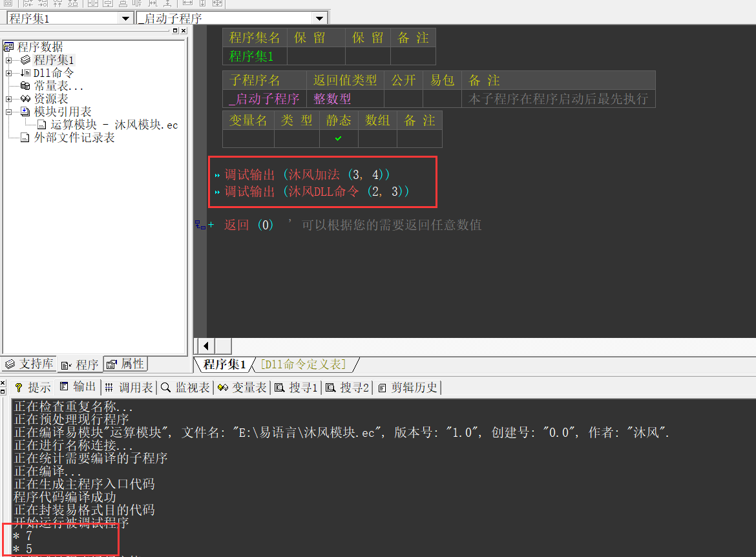Image resolution: width=756 pixels, height=557 pixels.
Task: Click the comment 可以根据您的需要返回任意数值
Action: click(x=392, y=225)
